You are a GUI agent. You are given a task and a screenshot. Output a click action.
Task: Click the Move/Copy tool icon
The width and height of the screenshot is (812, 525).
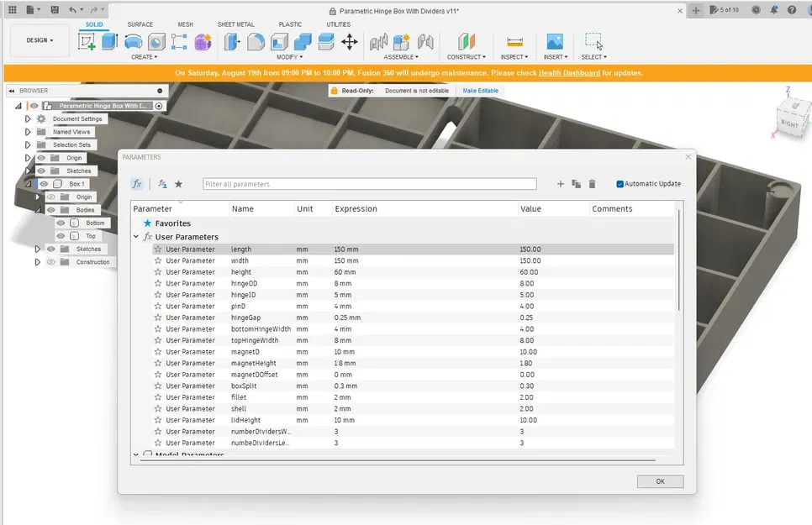coord(350,41)
